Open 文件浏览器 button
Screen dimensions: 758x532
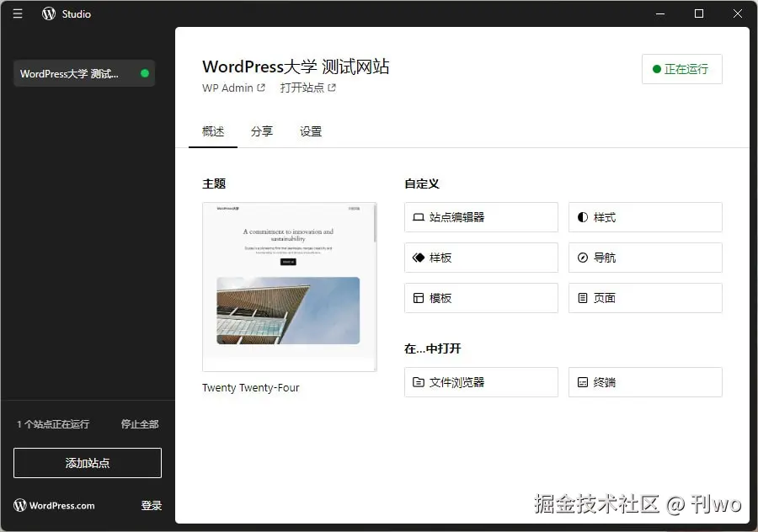coord(481,382)
